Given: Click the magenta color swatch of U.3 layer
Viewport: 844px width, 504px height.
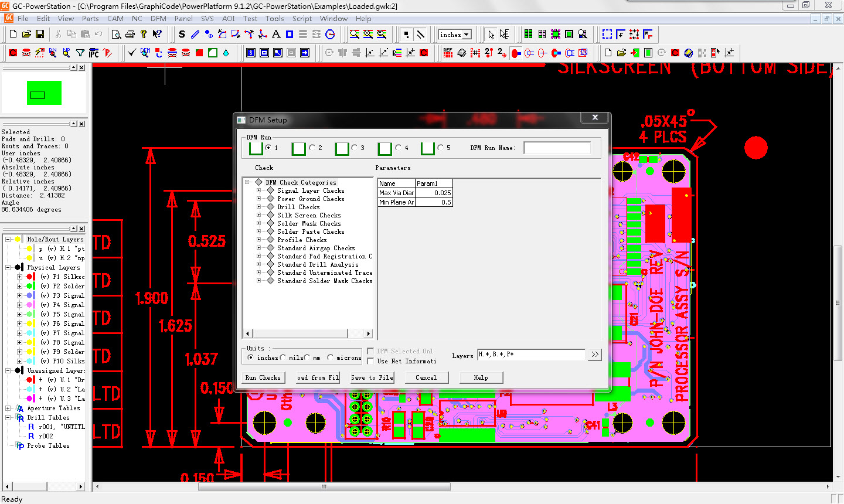Looking at the screenshot, I should pos(30,399).
